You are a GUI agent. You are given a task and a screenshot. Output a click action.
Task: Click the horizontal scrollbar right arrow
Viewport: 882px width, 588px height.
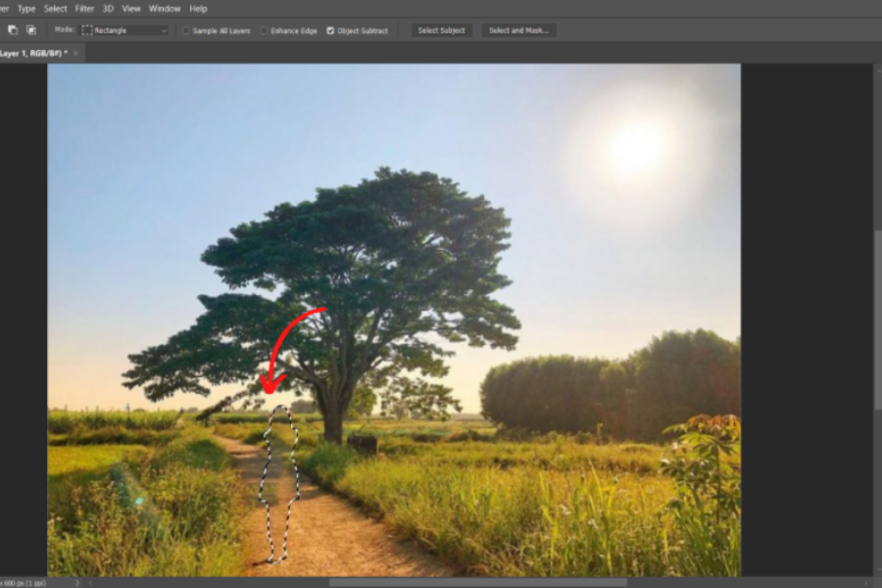[867, 582]
